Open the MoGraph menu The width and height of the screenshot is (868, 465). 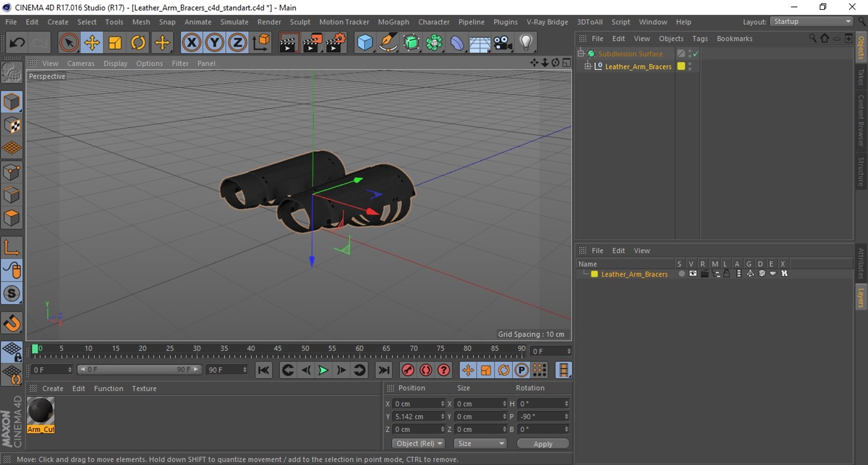[x=393, y=22]
